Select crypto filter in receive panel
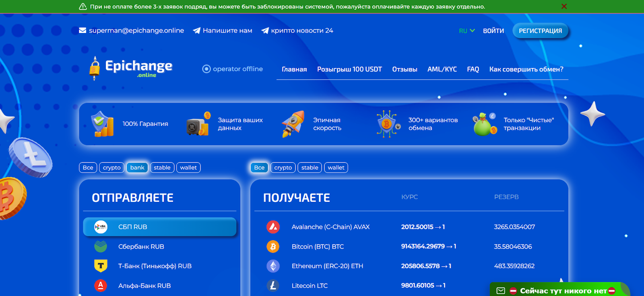This screenshot has height=296, width=644. (283, 168)
